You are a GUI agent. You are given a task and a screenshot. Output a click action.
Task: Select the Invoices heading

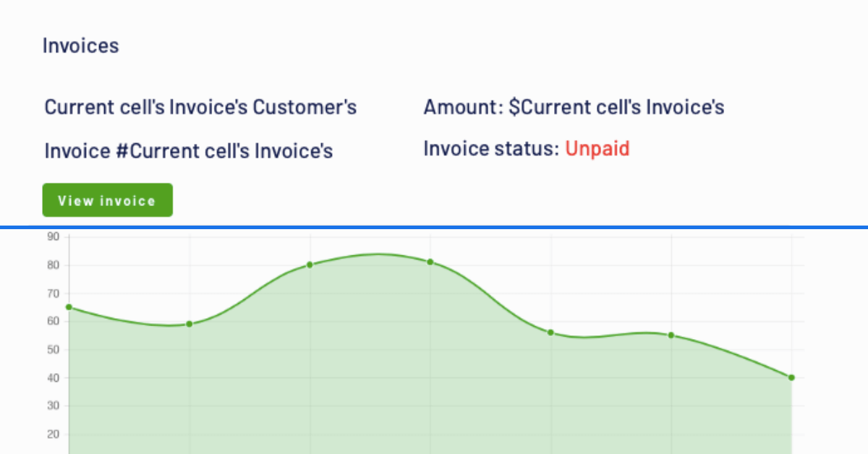point(80,46)
